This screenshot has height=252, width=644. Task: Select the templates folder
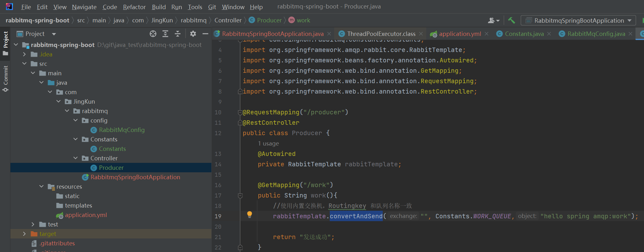coord(78,205)
